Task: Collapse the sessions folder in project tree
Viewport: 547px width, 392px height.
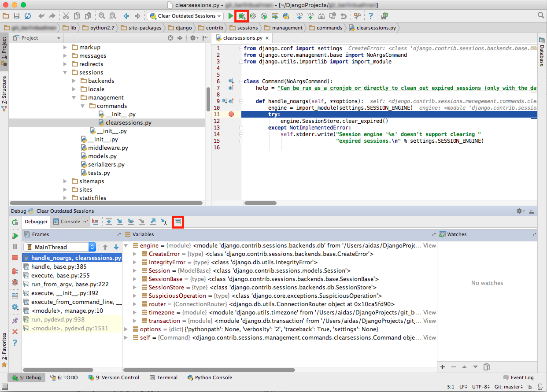Action: (x=65, y=72)
